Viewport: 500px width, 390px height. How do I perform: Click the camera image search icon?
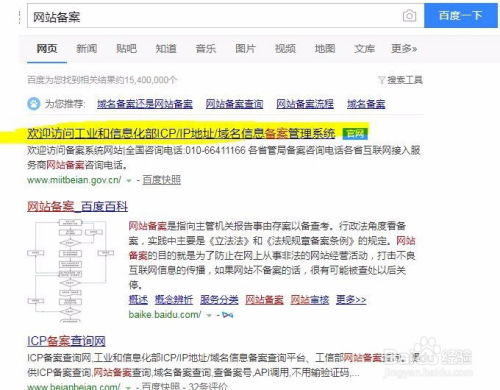[409, 16]
